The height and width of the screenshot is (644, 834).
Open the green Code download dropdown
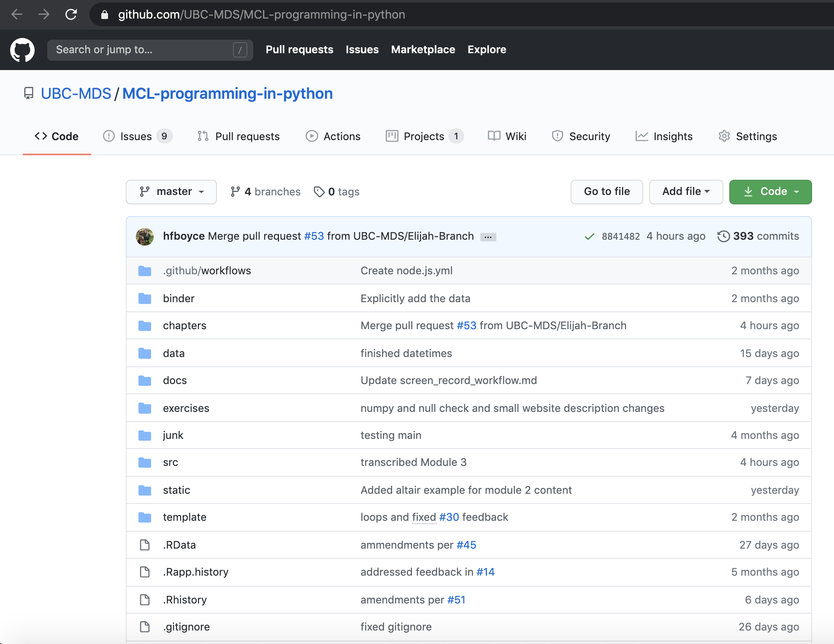[x=770, y=192]
